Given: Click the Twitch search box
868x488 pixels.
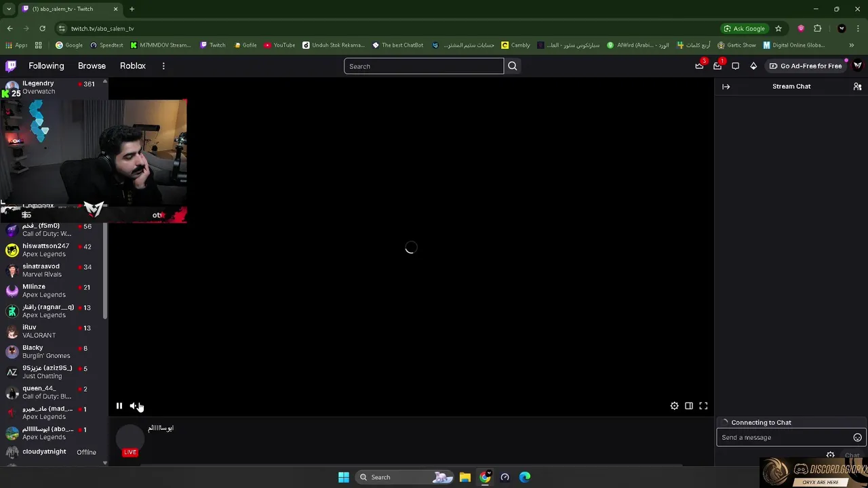Looking at the screenshot, I should (424, 66).
